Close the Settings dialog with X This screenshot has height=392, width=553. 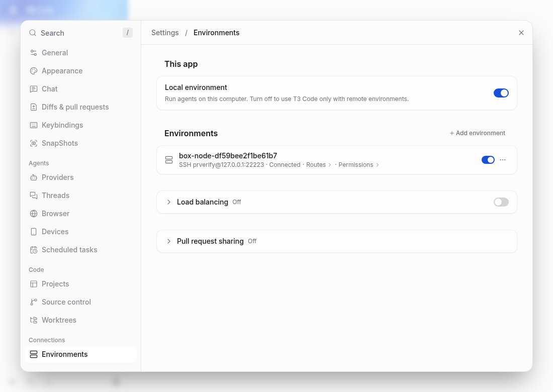pos(521,33)
